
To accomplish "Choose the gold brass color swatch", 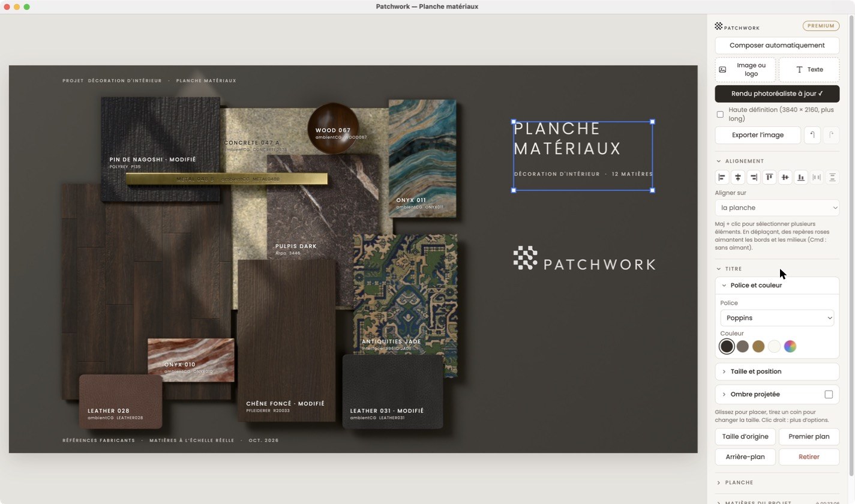I will (758, 346).
